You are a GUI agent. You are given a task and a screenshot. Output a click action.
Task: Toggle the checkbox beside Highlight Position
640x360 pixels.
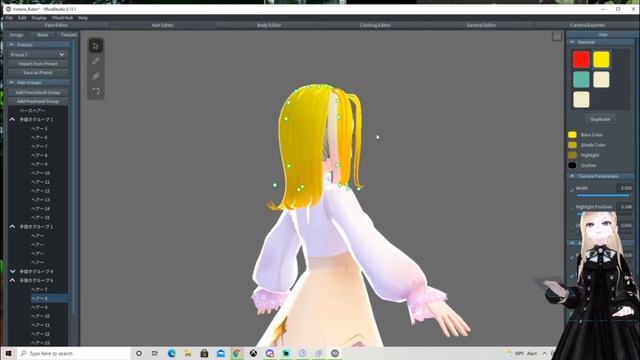coord(571,209)
